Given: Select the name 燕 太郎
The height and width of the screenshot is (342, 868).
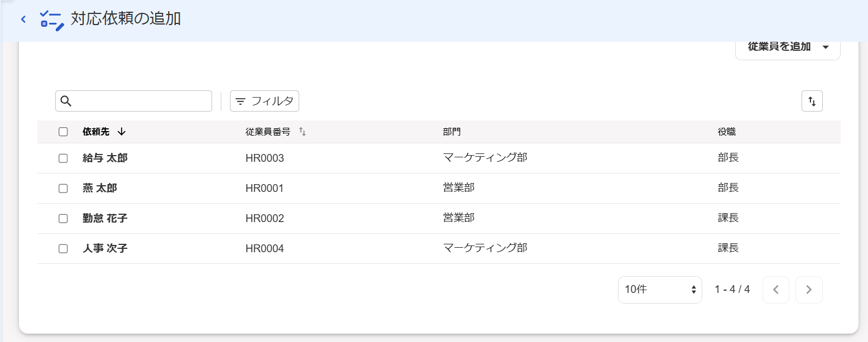Looking at the screenshot, I should click(100, 188).
